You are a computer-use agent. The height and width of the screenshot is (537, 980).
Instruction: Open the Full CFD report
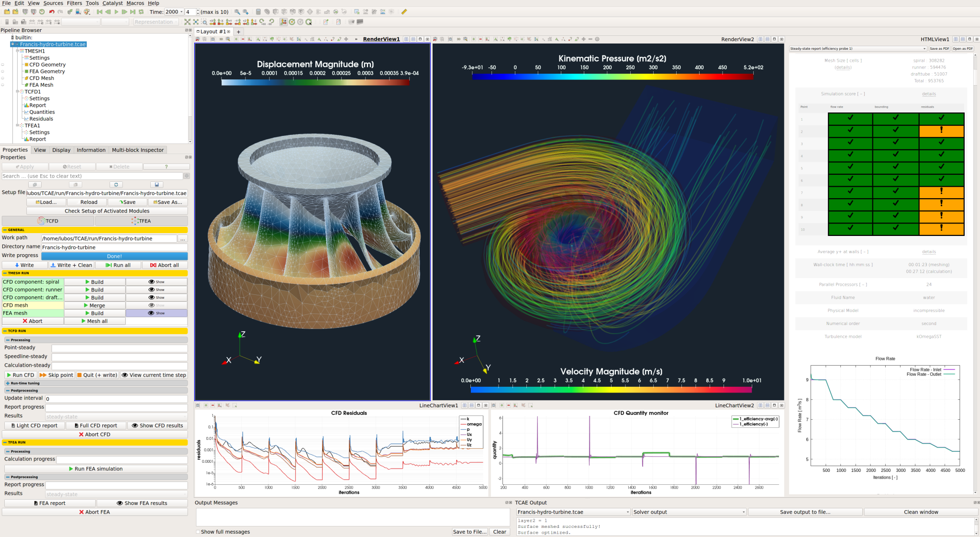tap(96, 425)
